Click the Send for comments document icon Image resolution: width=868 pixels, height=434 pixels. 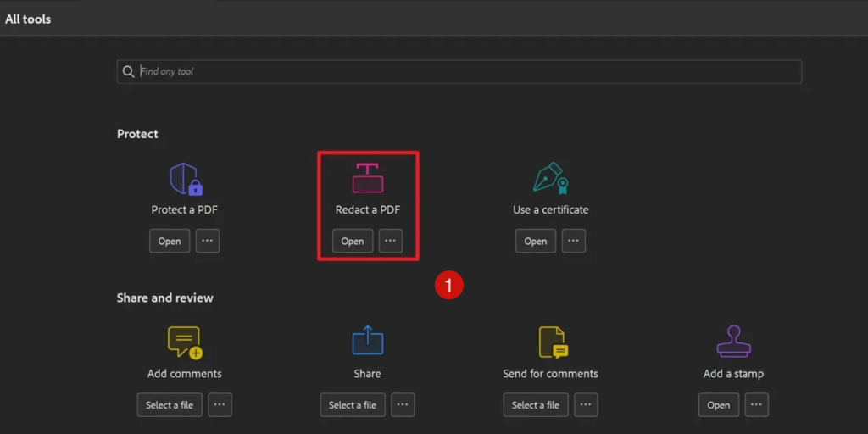coord(553,342)
